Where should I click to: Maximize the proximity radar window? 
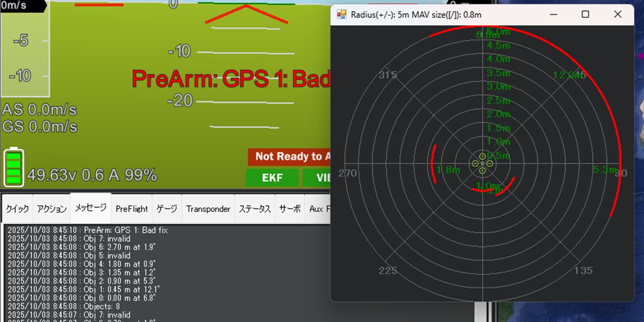coord(585,14)
